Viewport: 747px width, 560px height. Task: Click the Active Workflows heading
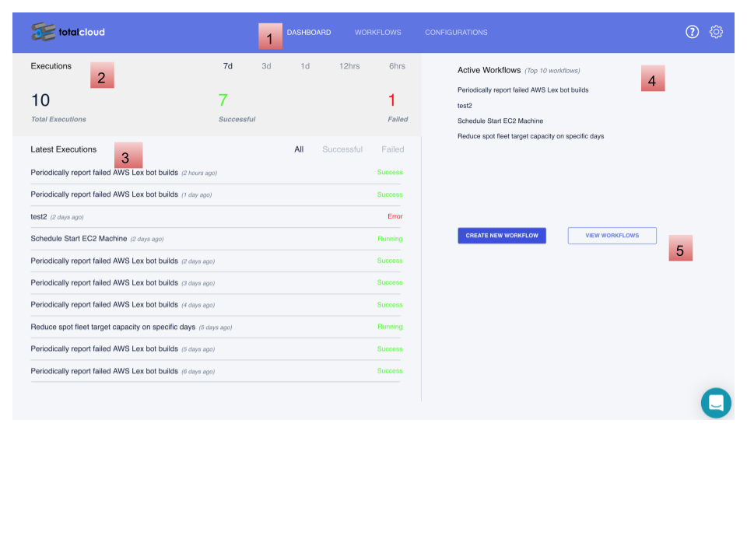pyautogui.click(x=489, y=70)
